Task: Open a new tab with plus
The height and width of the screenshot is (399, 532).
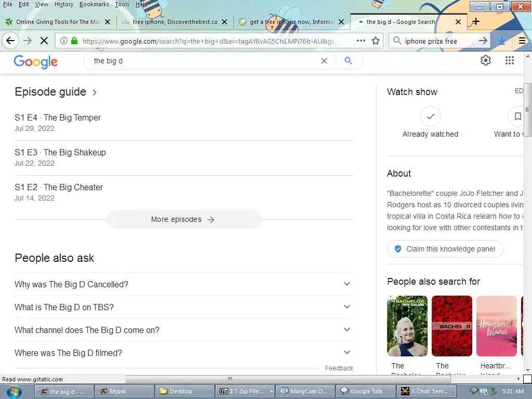Action: (x=476, y=21)
